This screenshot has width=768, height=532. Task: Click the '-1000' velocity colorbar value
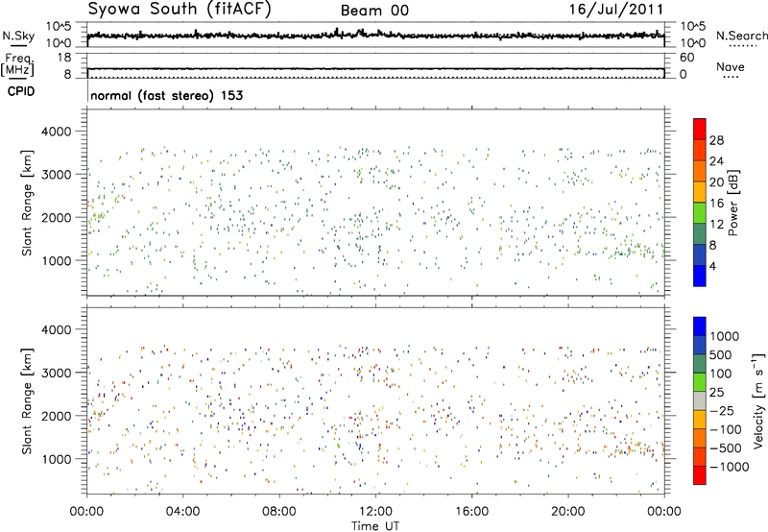(730, 467)
